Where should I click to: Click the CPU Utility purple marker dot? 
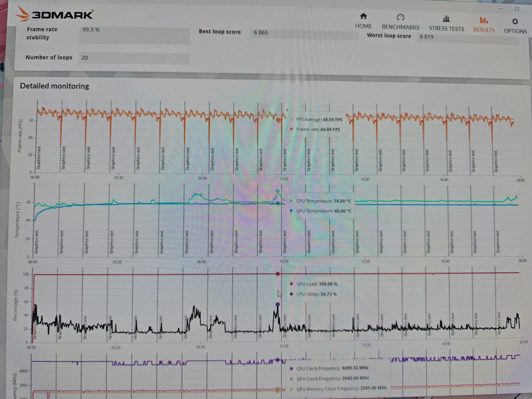click(x=278, y=304)
